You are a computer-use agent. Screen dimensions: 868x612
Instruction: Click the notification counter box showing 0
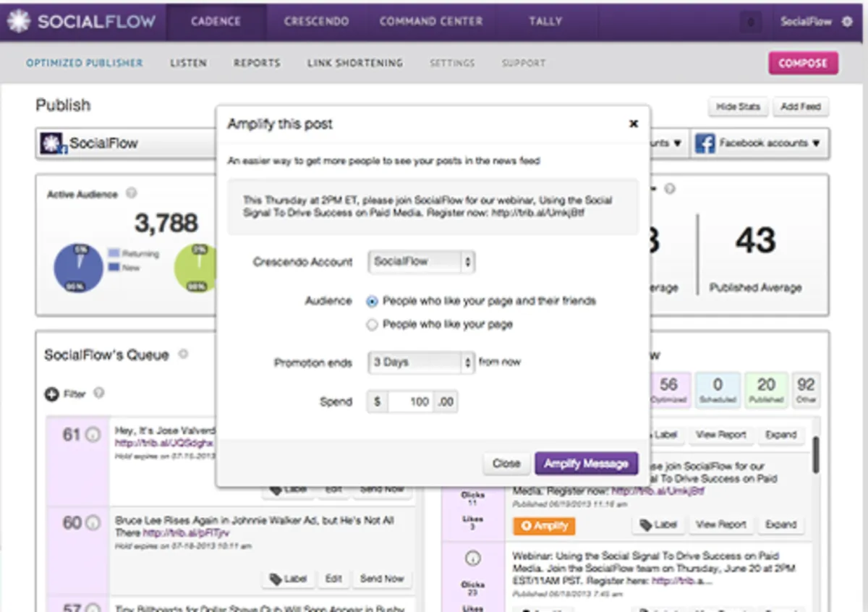(751, 22)
